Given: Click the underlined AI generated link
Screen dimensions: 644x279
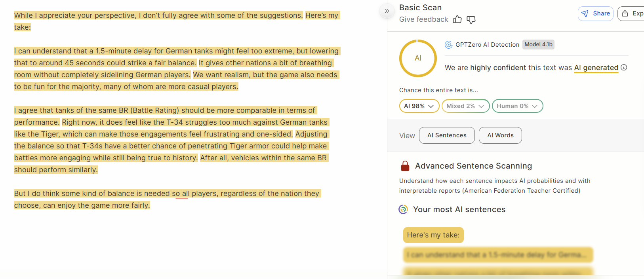Looking at the screenshot, I should pos(596,68).
